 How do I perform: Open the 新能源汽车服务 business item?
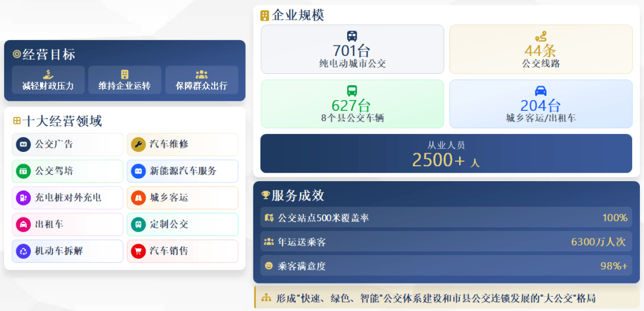coord(182,171)
